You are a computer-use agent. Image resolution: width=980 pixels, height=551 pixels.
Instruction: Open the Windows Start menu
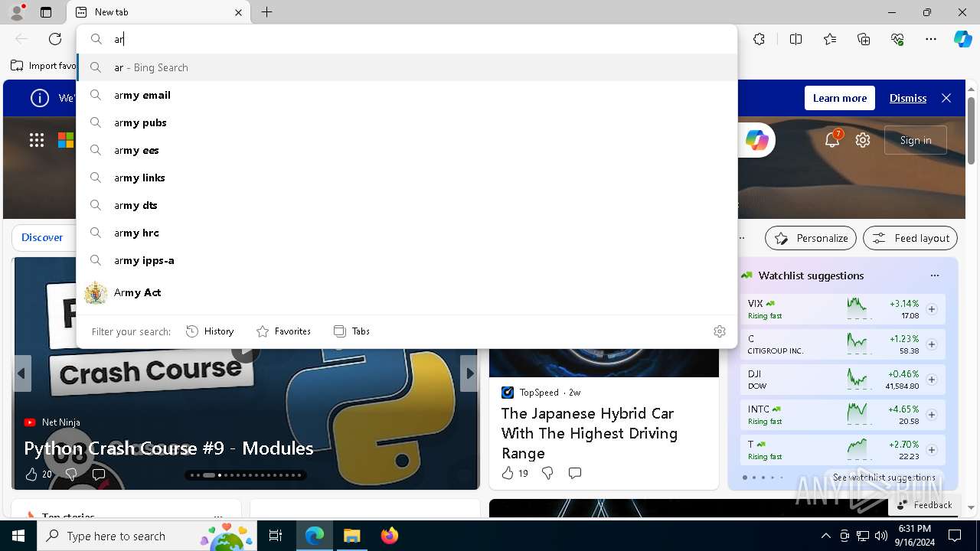(x=18, y=536)
